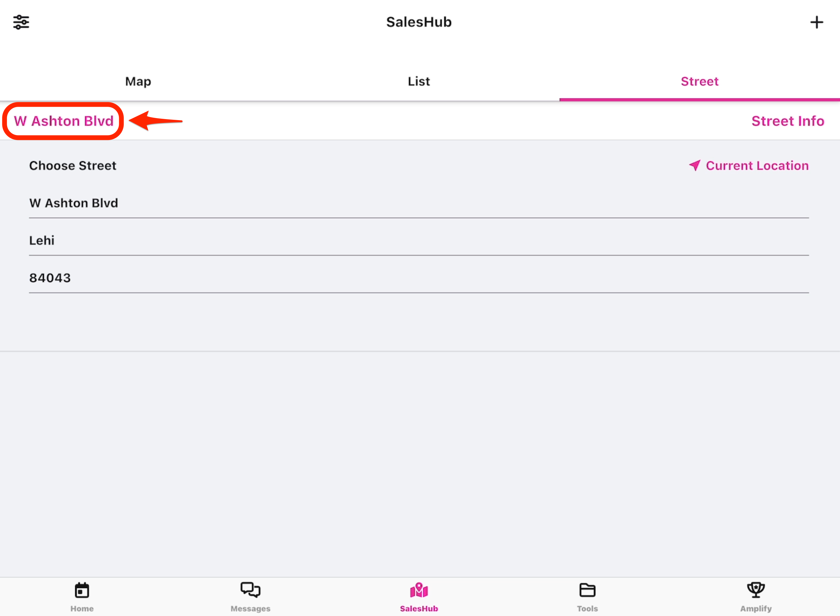Edit the W Ashton Blvd street field

coord(419,203)
